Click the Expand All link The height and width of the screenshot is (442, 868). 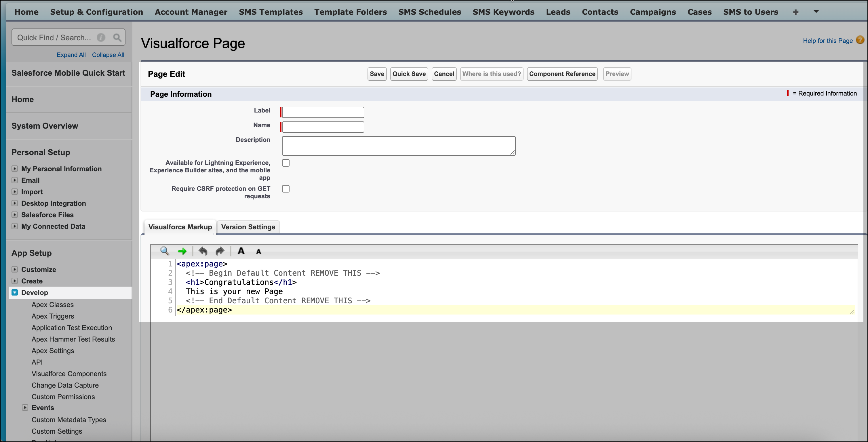(x=71, y=55)
